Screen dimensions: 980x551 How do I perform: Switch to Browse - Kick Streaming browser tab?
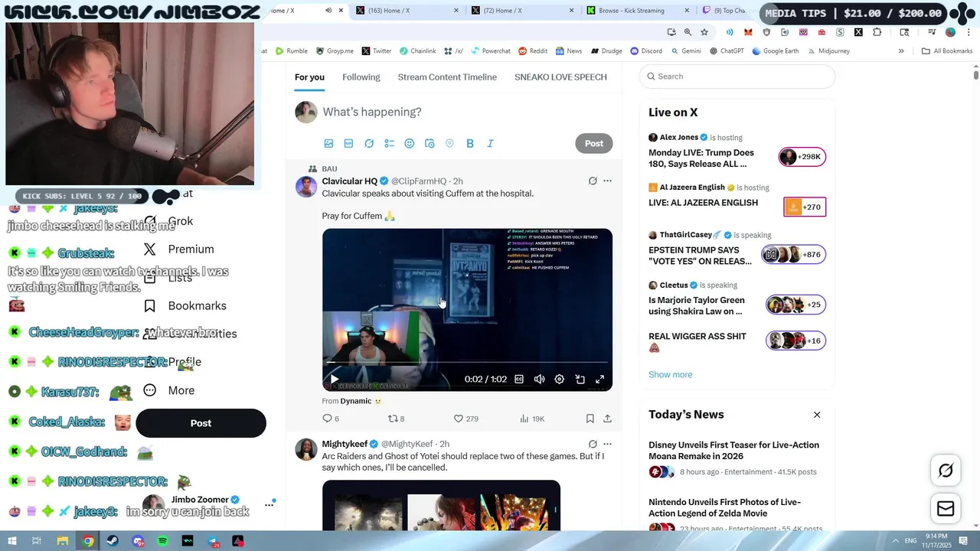pyautogui.click(x=637, y=11)
